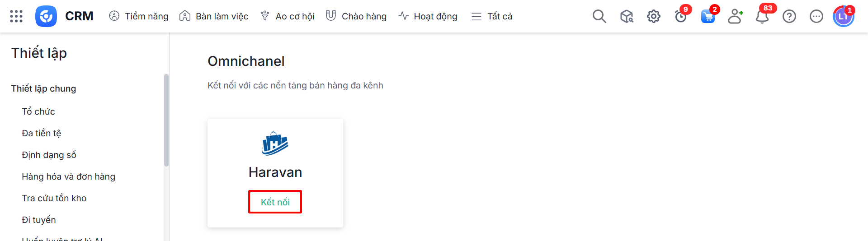Open Tra cứu tồn kho settings
The width and height of the screenshot is (868, 241).
[54, 198]
